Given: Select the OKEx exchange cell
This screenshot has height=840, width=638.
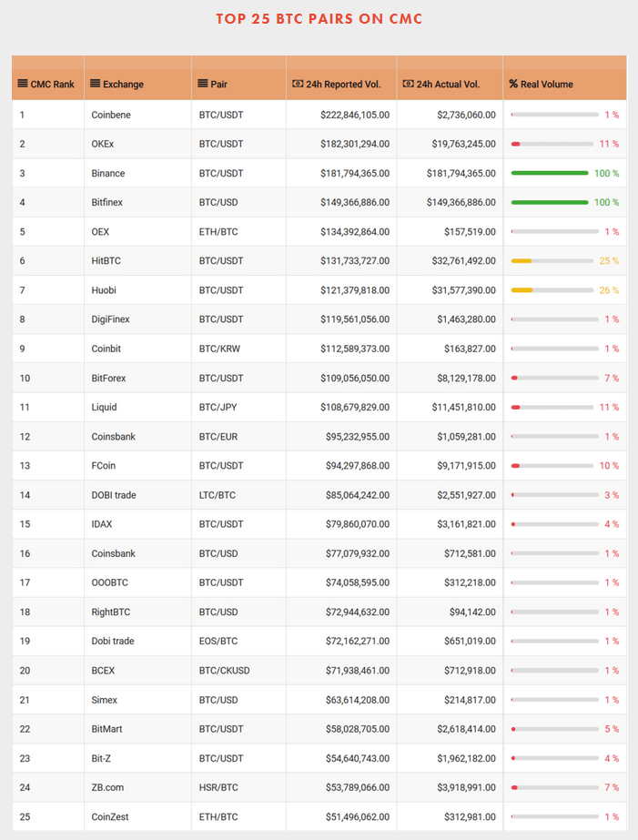Looking at the screenshot, I should pos(137,144).
